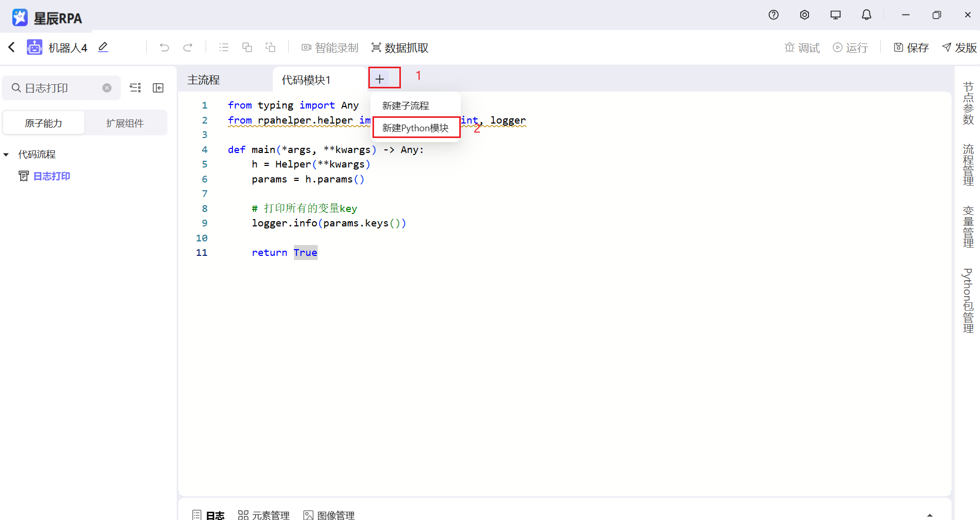Viewport: 980px width, 520px height.
Task: Click the plus button to add tab
Action: point(380,79)
